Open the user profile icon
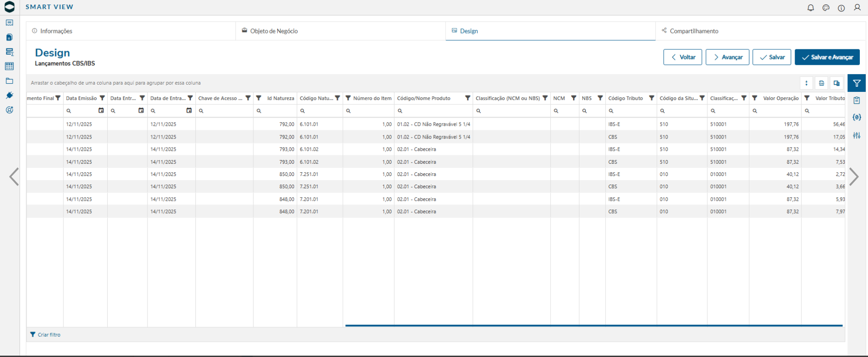 pyautogui.click(x=857, y=8)
